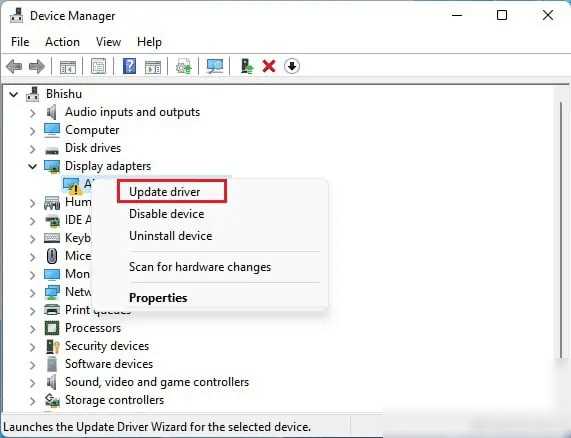Image resolution: width=571 pixels, height=438 pixels.
Task: Expand the Processors chevron
Action: pos(32,329)
